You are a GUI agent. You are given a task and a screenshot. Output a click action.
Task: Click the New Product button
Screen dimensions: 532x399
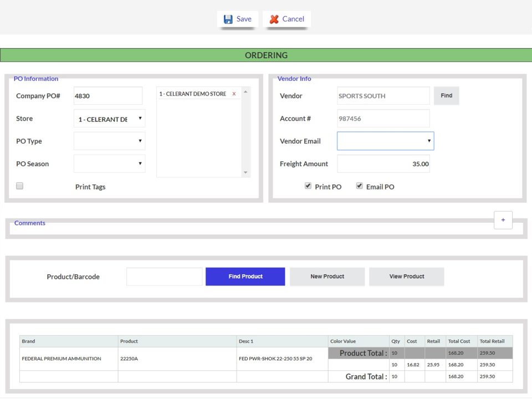327,277
